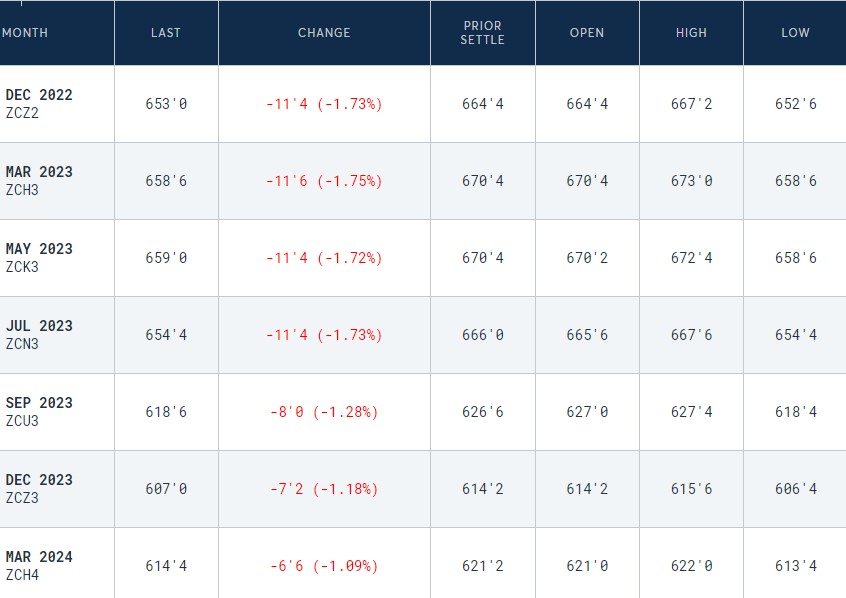Screen dimensions: 846x598
Task: Click the PRIOR SETTLE column header
Action: coord(483,33)
